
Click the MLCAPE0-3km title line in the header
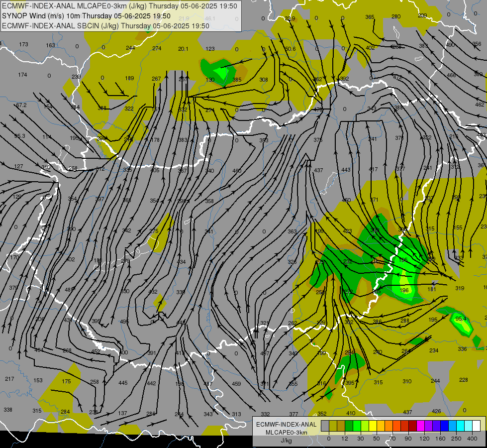119,6
